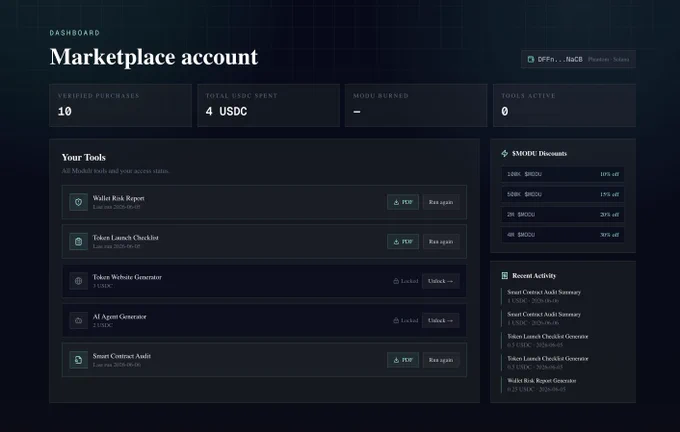Screen dimensions: 680x432
Task: Click the 'AI Agent Generator' tool name
Action: [120, 317]
